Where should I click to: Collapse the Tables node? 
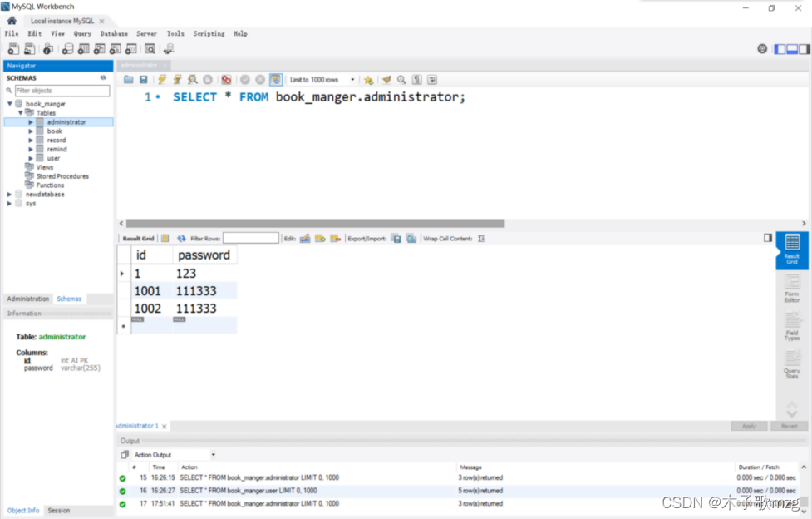20,112
